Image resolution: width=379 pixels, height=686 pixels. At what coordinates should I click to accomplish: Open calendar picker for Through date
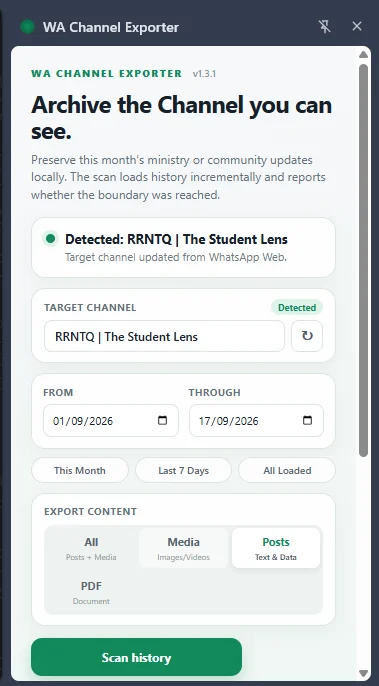pos(308,420)
